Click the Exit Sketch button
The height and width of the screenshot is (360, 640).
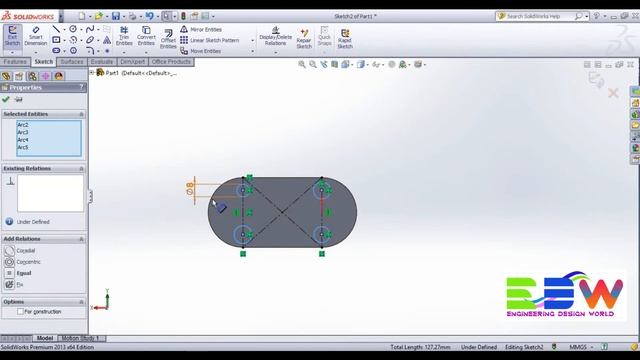pyautogui.click(x=12, y=37)
